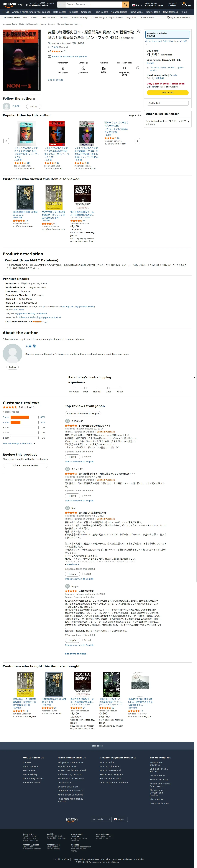The image size is (197, 868).
Task: Click the New & Used sellers chevron
Action: click(189, 122)
